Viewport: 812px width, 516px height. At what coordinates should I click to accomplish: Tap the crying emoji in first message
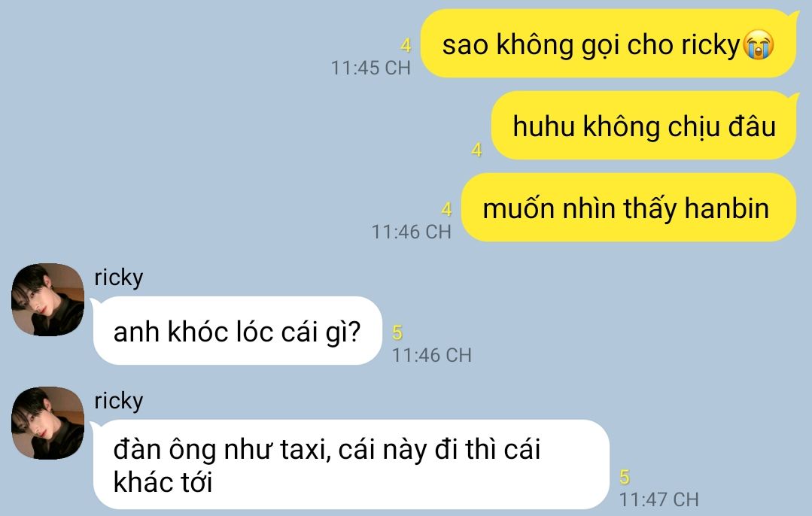point(758,45)
